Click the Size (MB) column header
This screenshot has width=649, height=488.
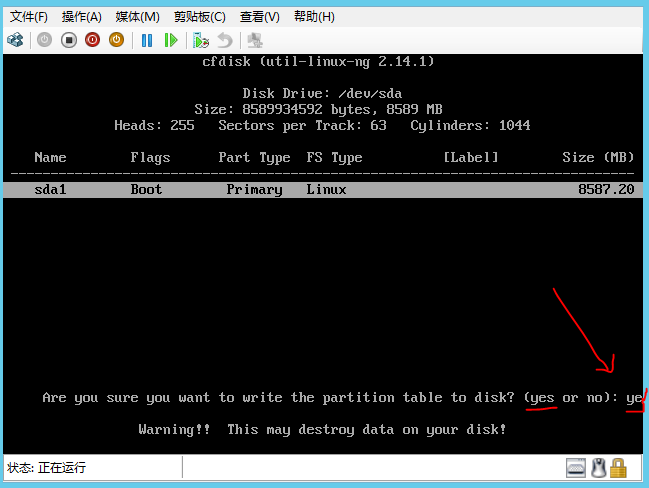(598, 157)
